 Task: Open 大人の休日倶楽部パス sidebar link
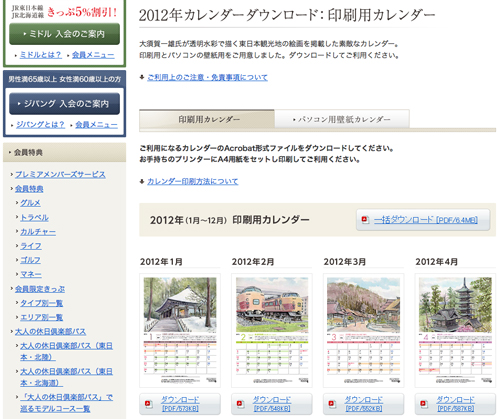point(50,332)
